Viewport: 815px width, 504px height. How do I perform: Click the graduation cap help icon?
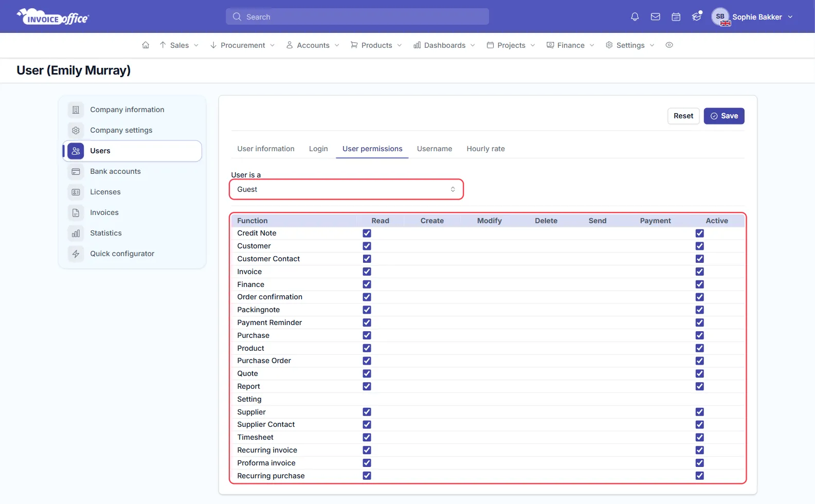coord(697,16)
